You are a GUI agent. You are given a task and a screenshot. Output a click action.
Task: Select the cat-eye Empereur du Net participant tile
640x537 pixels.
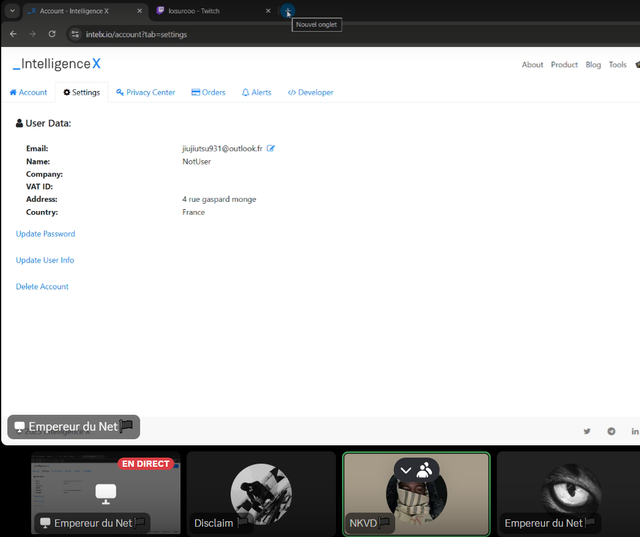tap(571, 494)
